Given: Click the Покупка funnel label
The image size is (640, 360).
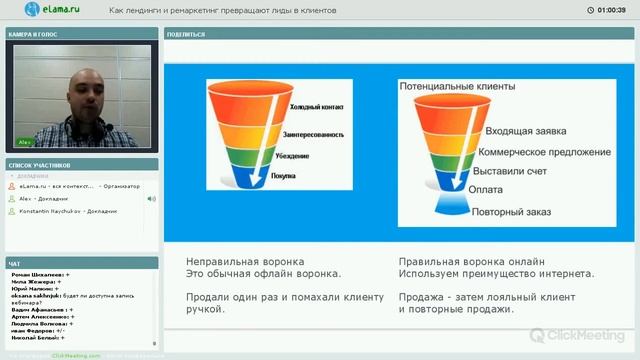Looking at the screenshot, I should (x=283, y=176).
